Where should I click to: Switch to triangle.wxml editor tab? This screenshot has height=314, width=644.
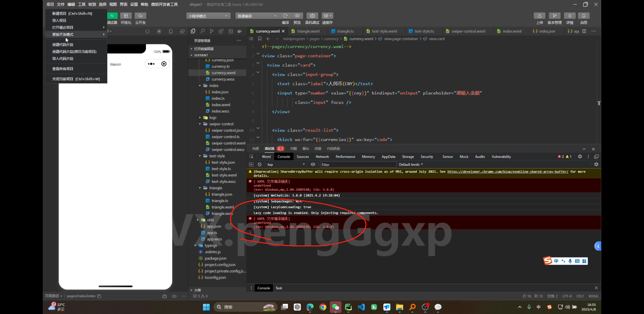coord(308,31)
